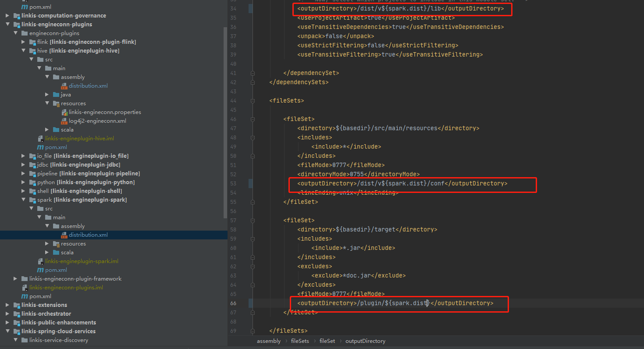
Task: Click spark scala folder icon
Action: click(56, 253)
